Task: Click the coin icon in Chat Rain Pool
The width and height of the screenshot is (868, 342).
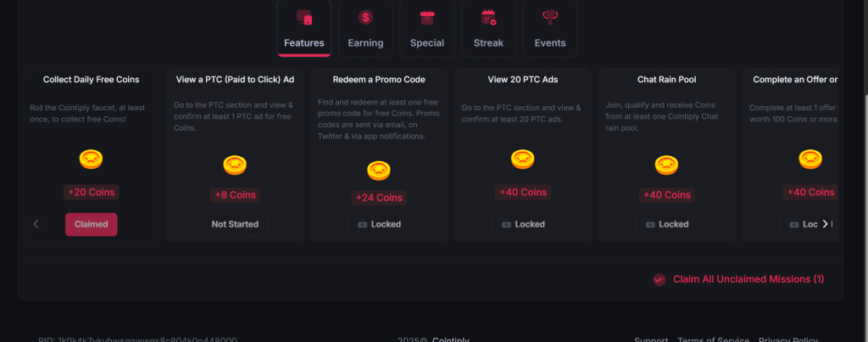Action: (x=667, y=165)
